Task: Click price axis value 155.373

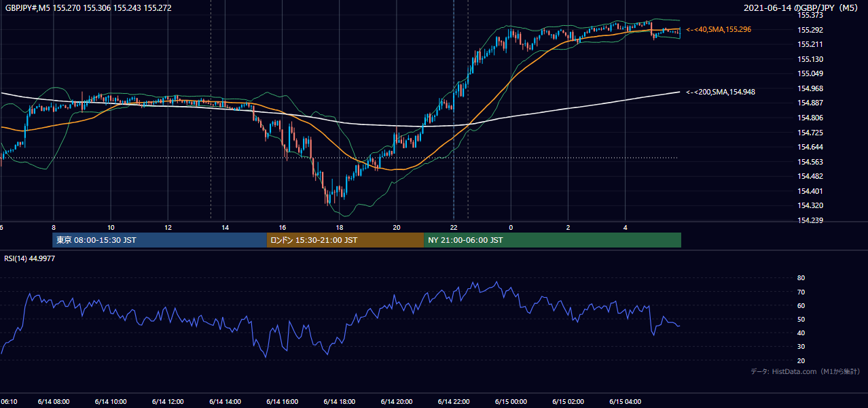Action: [x=810, y=15]
